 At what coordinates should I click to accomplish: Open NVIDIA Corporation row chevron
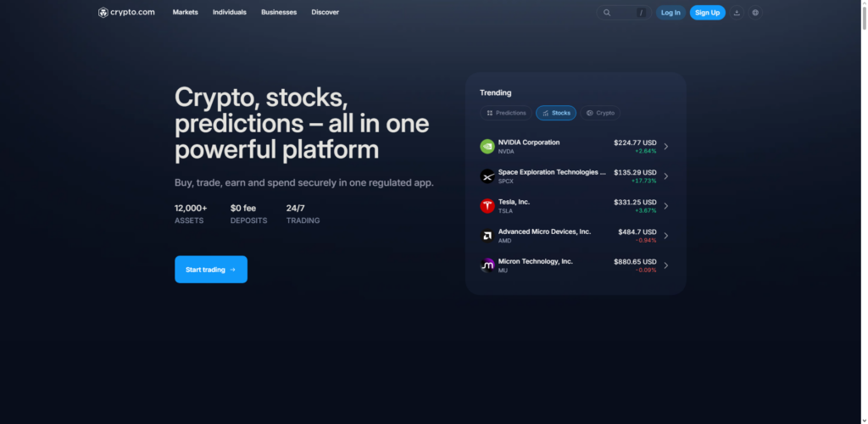click(x=666, y=147)
